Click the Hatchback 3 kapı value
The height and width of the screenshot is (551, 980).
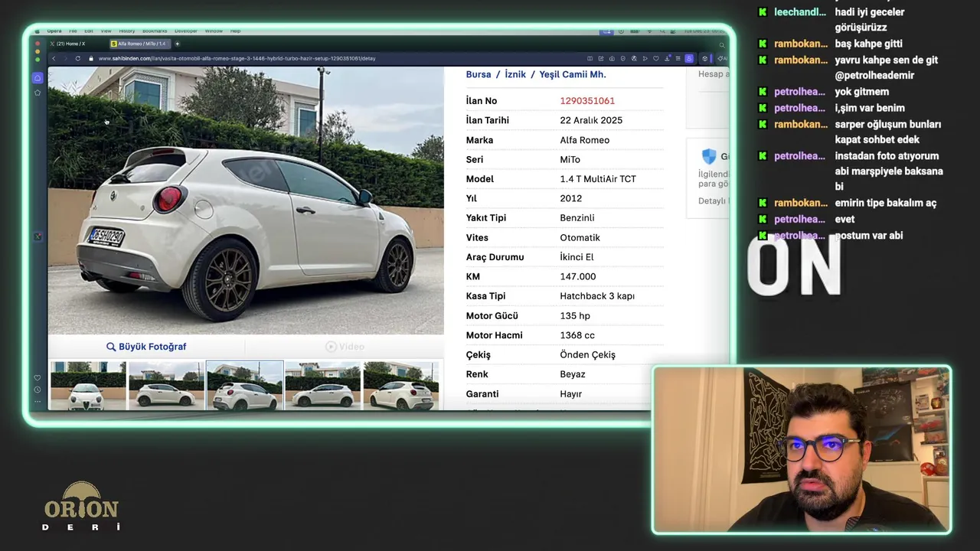point(597,296)
